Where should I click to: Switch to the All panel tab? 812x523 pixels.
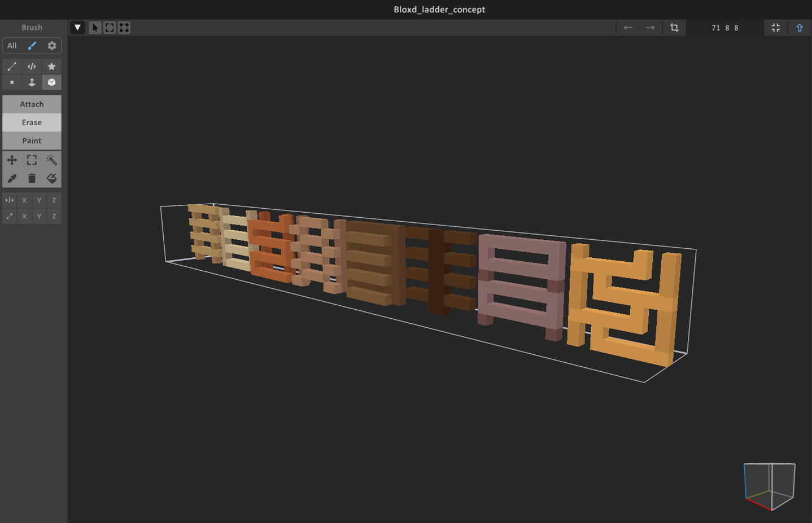point(12,46)
